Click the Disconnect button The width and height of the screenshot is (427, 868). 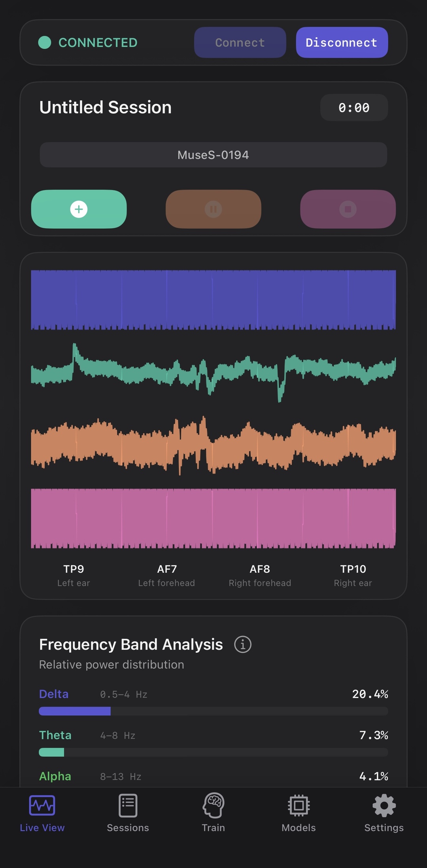point(342,43)
